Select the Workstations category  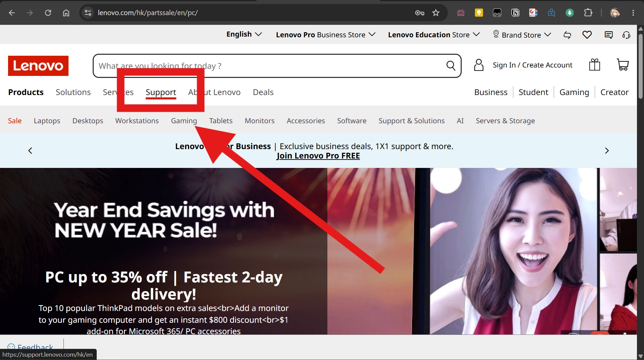click(x=137, y=121)
